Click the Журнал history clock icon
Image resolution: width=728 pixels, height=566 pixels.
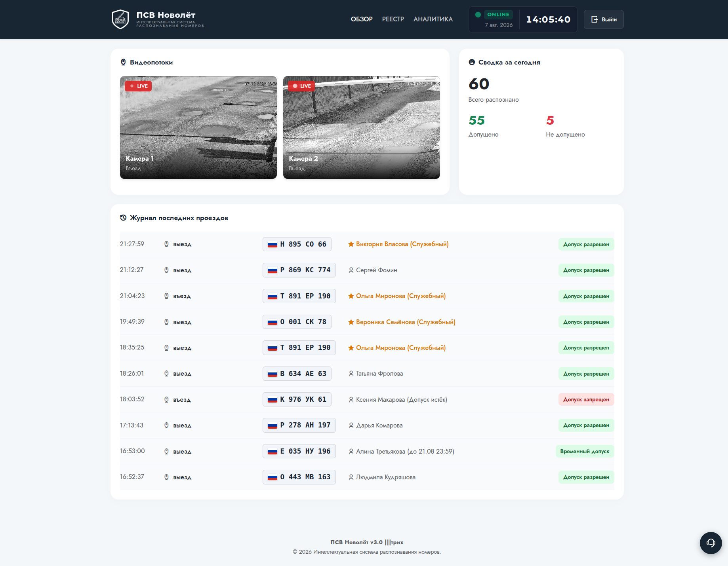tap(123, 218)
